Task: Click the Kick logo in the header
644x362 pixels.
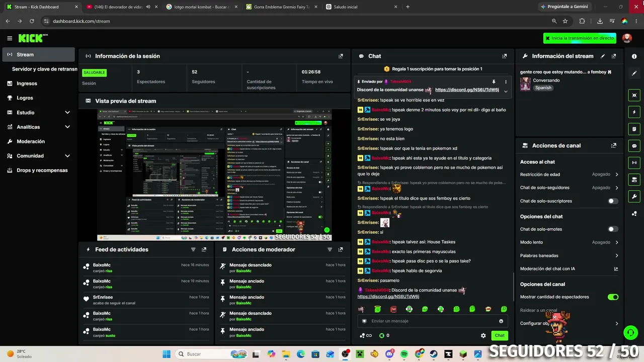Action: pyautogui.click(x=33, y=38)
